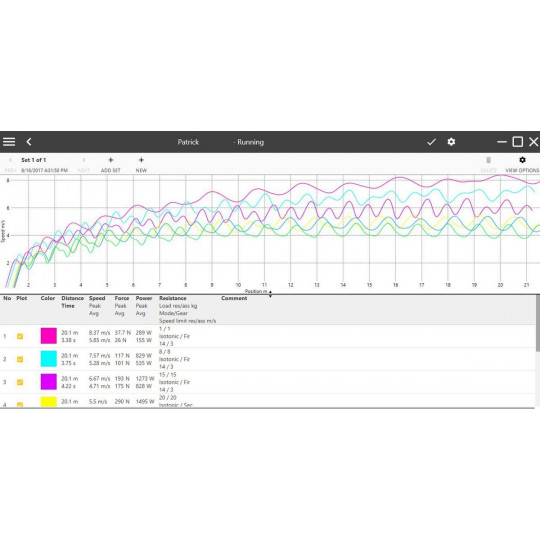Viewport: 540px width, 540px height.
Task: Select the Force column header
Action: [x=122, y=298]
